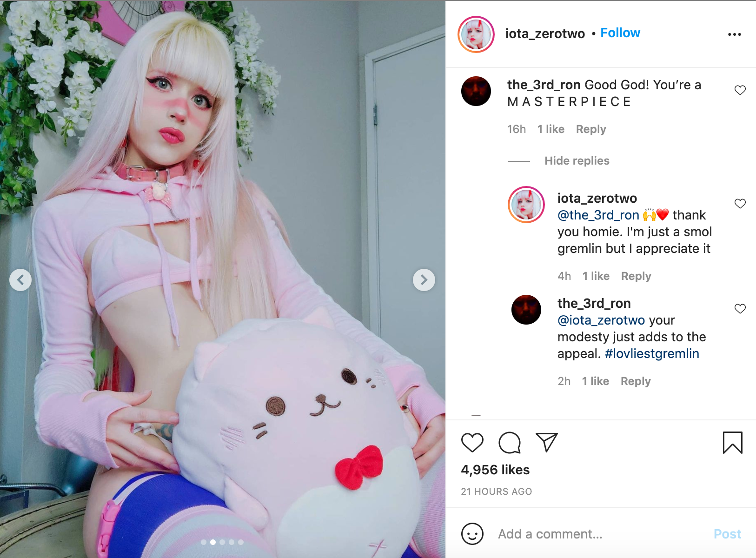Follow iota_zerotwo

[620, 33]
